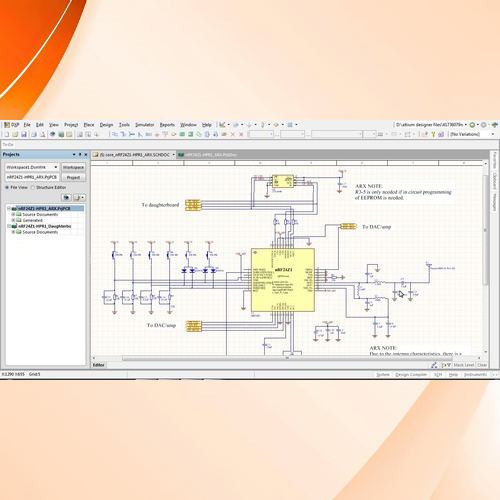The height and width of the screenshot is (500, 500).
Task: Open the print preview icon
Action: coord(42,134)
